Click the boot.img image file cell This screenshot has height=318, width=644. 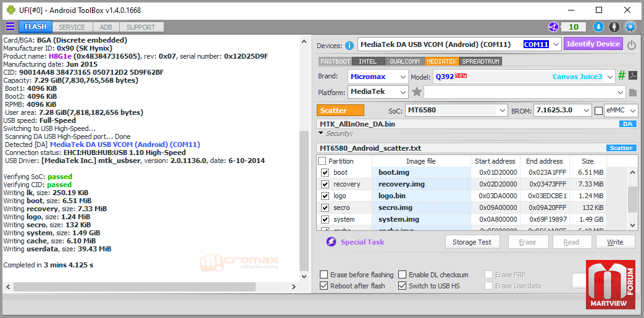(x=421, y=172)
